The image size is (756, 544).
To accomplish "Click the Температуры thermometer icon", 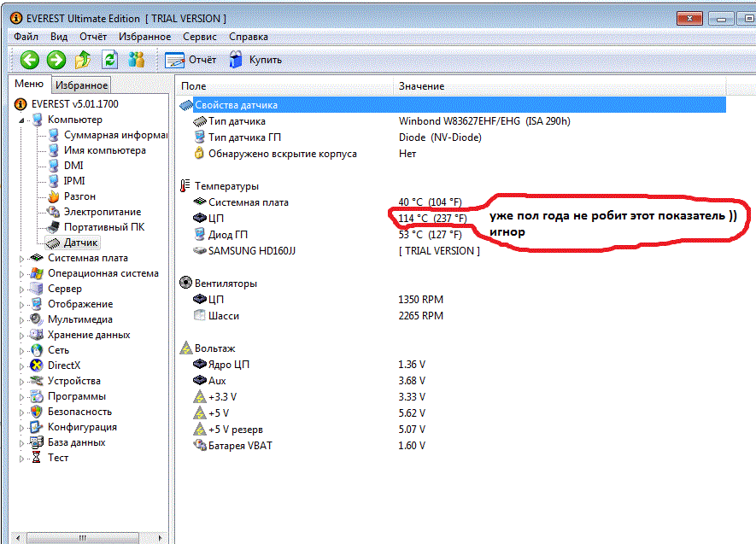I will (185, 185).
